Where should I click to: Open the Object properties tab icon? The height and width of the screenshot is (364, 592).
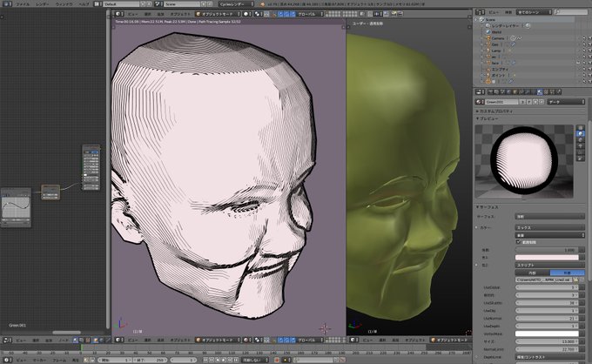515,91
